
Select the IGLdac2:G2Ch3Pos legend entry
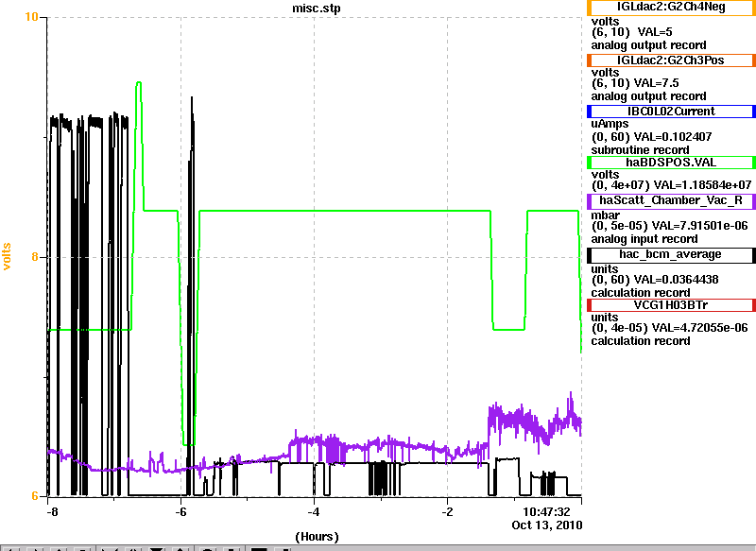[671, 60]
